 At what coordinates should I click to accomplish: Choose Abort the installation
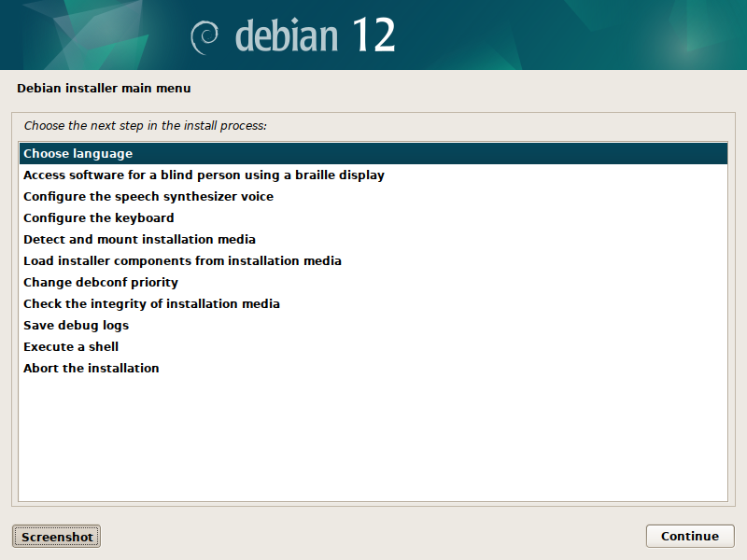tap(90, 368)
